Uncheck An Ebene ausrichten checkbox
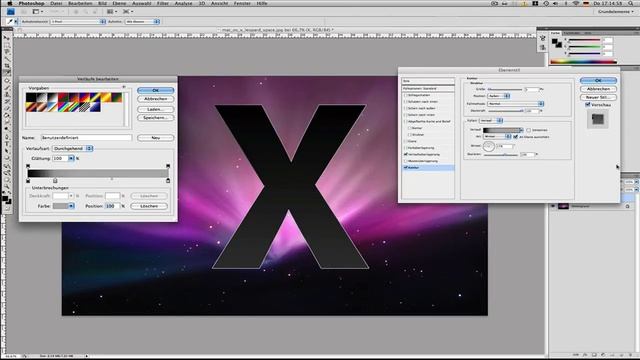This screenshot has height=360, width=640. (x=516, y=137)
